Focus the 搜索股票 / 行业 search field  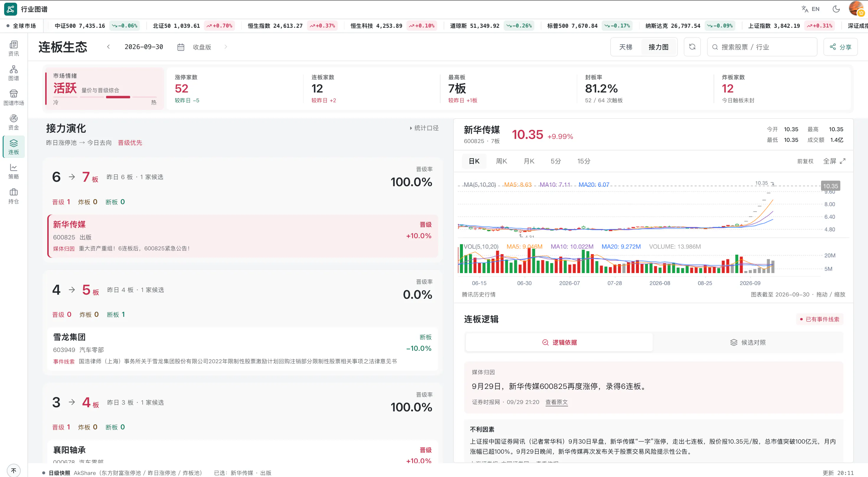(x=762, y=47)
